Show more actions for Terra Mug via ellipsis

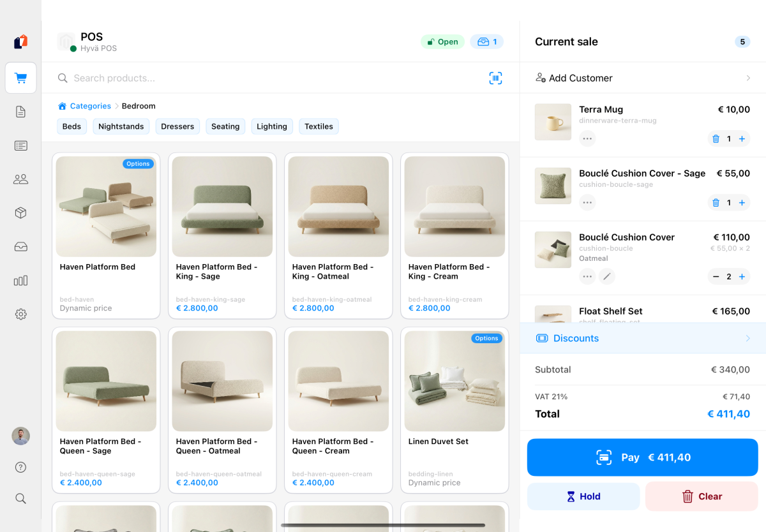pyautogui.click(x=587, y=138)
